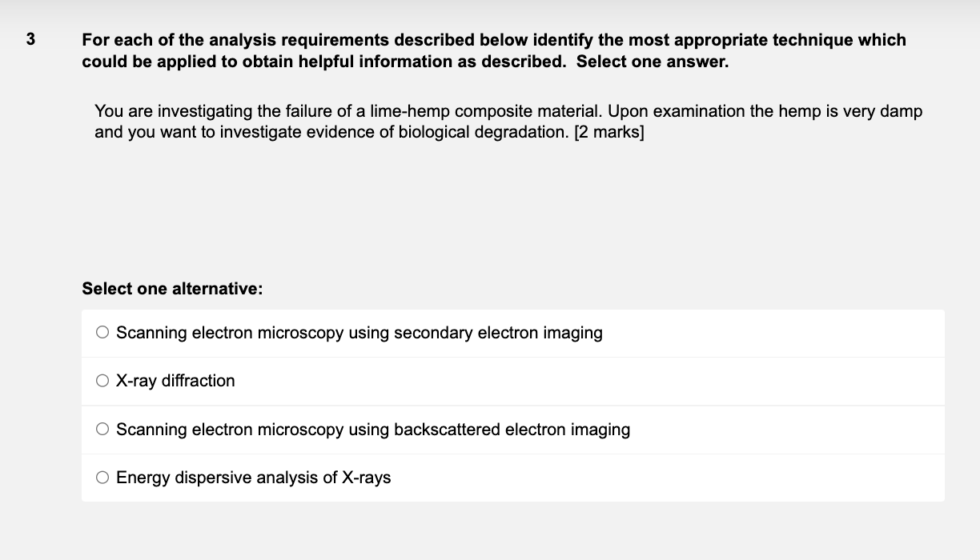Select the backscattered electron imaging radio button

tap(102, 430)
